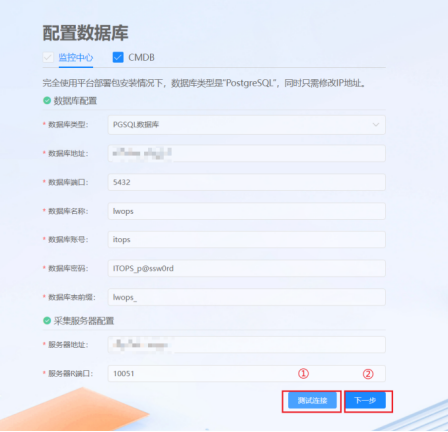Open the 数据库类型 dropdown arrow
Viewport: 448px width, 432px height.
(376, 125)
